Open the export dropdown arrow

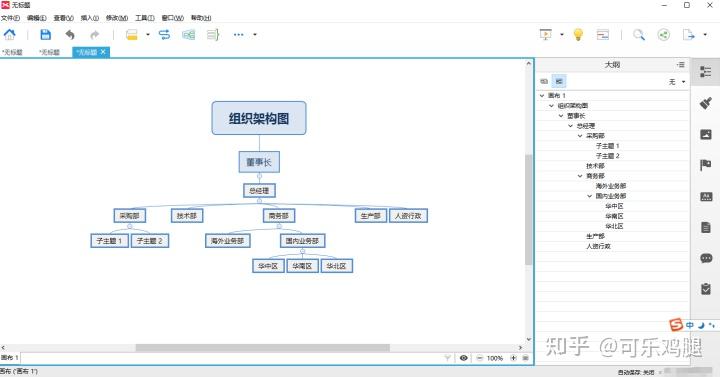point(705,34)
